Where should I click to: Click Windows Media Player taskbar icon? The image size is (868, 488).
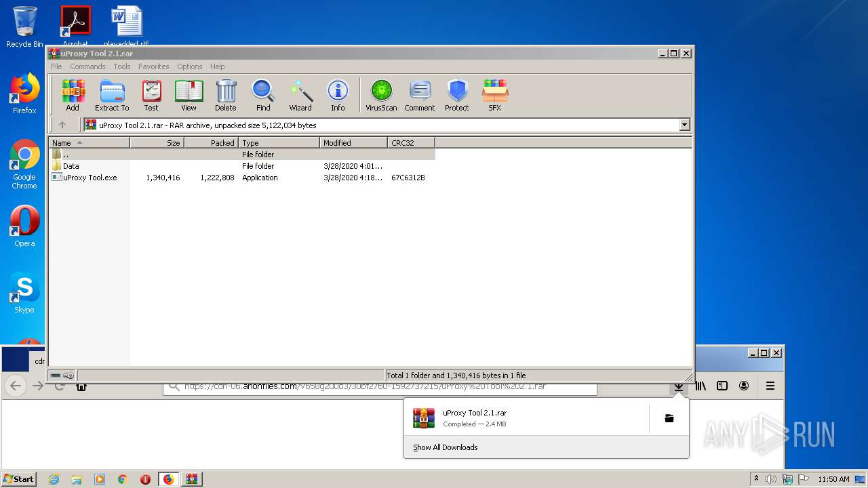[100, 479]
